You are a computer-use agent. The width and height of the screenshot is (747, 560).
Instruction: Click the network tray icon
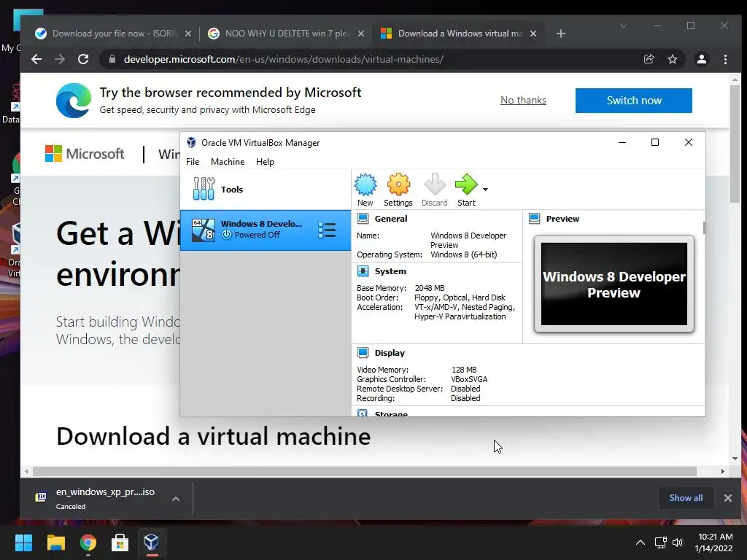click(660, 542)
